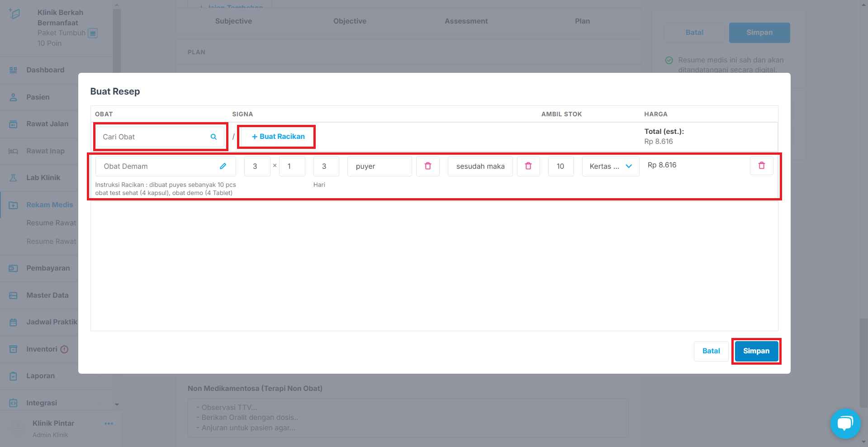The width and height of the screenshot is (868, 447).
Task: Delete the sesudah makan entry with trash icon
Action: [528, 166]
